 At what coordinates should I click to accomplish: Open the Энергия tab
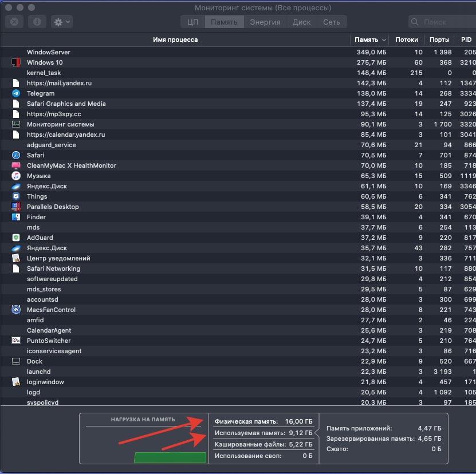265,22
